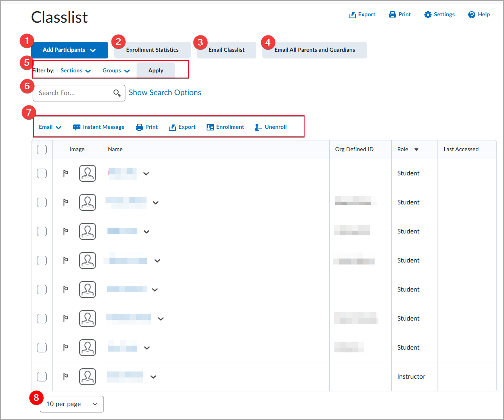Screen dimensions: 504x420
Task: Click the Role column sort arrow
Action: (416, 149)
